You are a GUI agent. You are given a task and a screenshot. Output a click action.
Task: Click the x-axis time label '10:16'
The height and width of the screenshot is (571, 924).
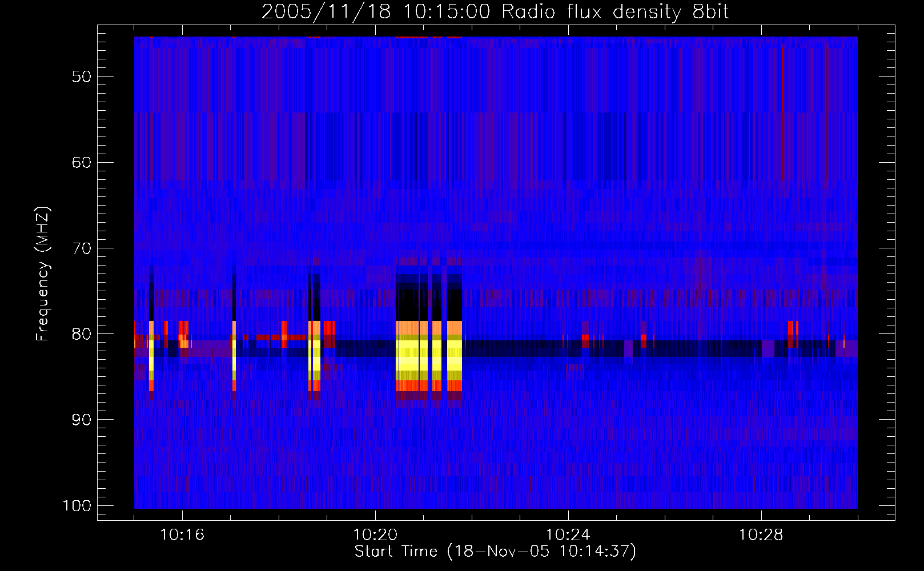pyautogui.click(x=182, y=535)
